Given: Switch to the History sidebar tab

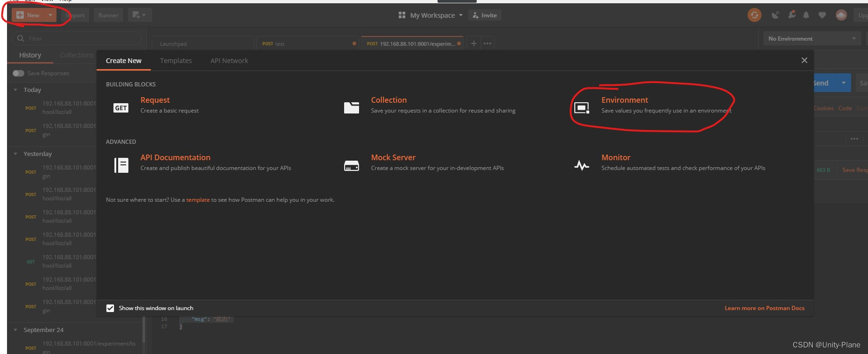Looking at the screenshot, I should pyautogui.click(x=30, y=55).
